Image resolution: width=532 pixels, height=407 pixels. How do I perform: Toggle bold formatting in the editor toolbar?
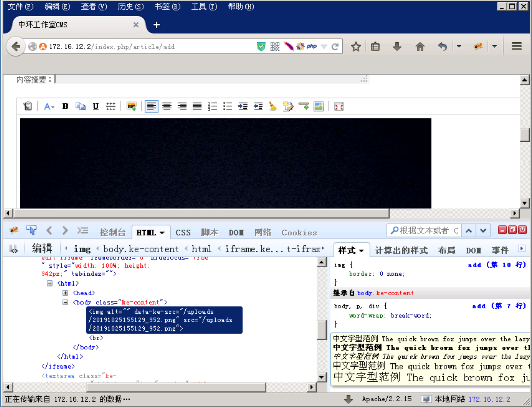pos(65,106)
